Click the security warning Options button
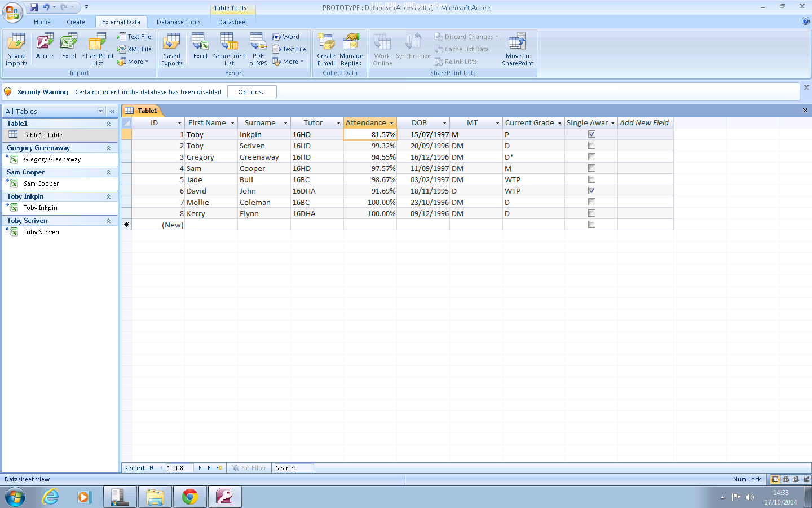 (251, 91)
